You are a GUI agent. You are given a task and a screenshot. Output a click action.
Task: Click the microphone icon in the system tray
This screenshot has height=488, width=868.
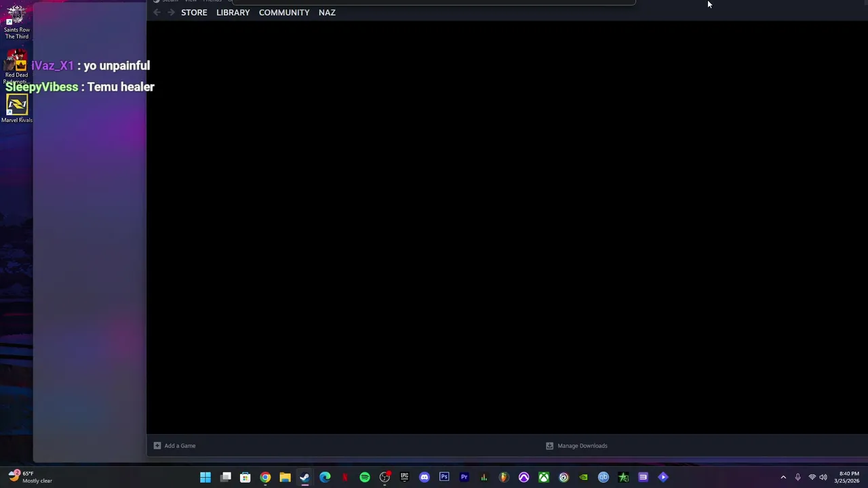coord(797,477)
